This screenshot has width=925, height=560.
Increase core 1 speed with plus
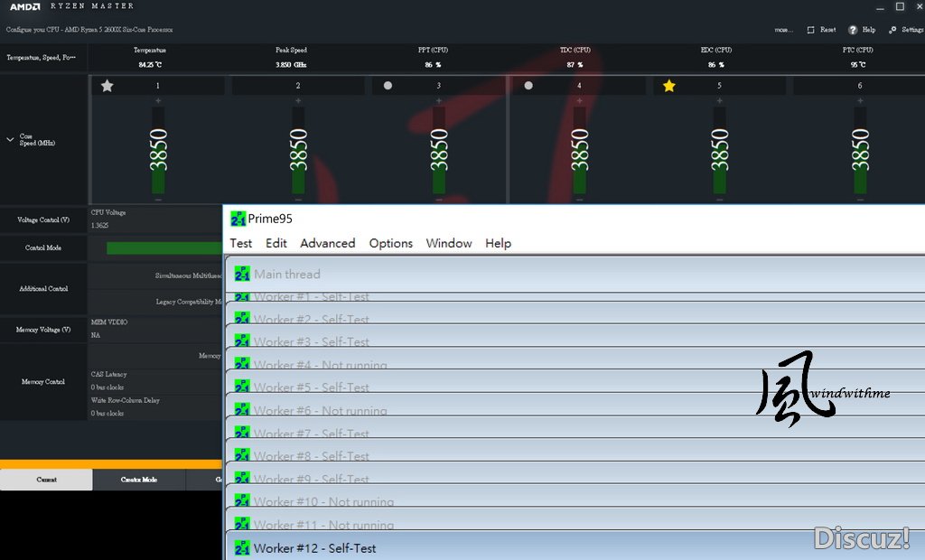(158, 101)
